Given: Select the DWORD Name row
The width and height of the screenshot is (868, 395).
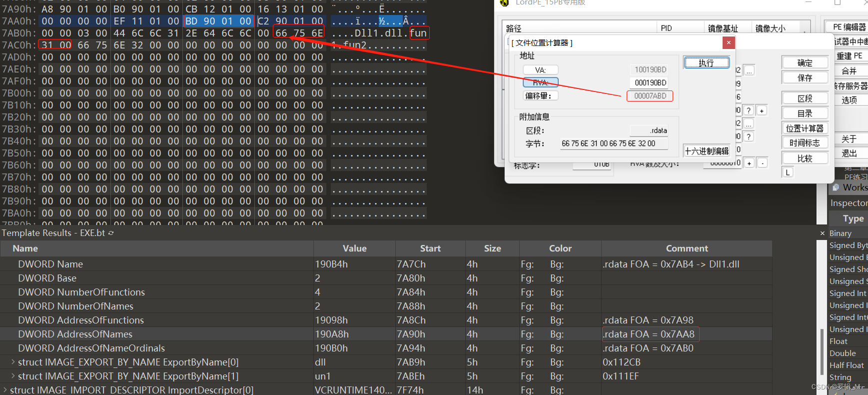Looking at the screenshot, I should (386, 264).
